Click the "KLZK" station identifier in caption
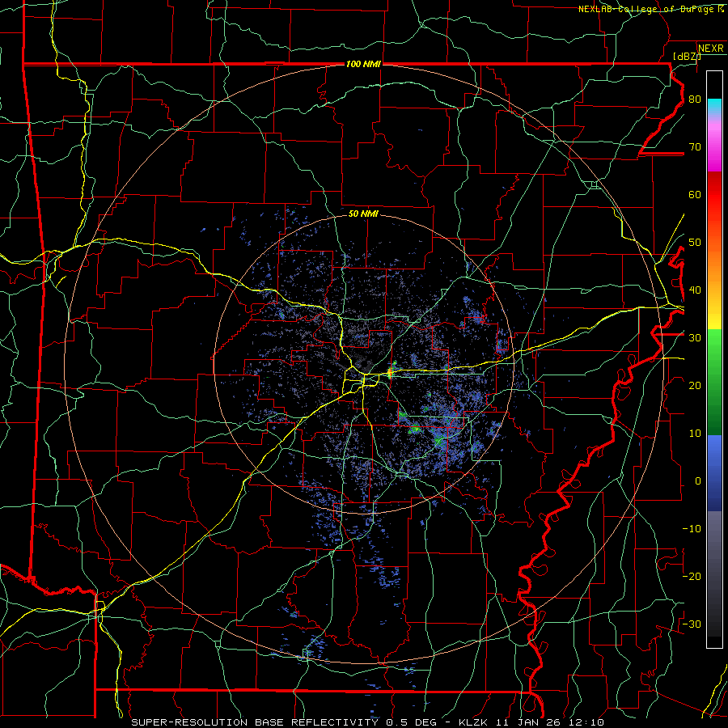 [473, 722]
